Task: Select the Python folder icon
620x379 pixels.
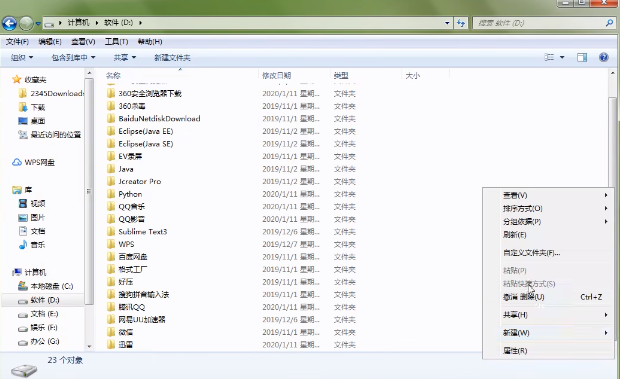Action: [111, 194]
